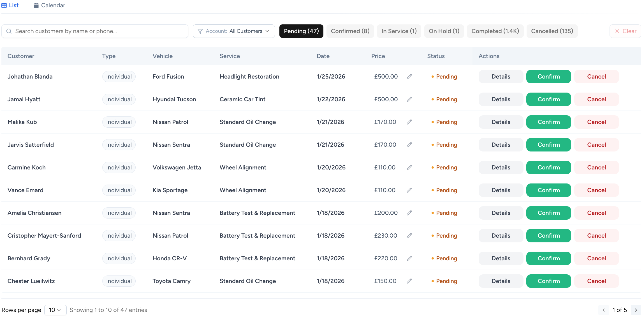View Details for Malika Kub's appointment

[x=501, y=122]
